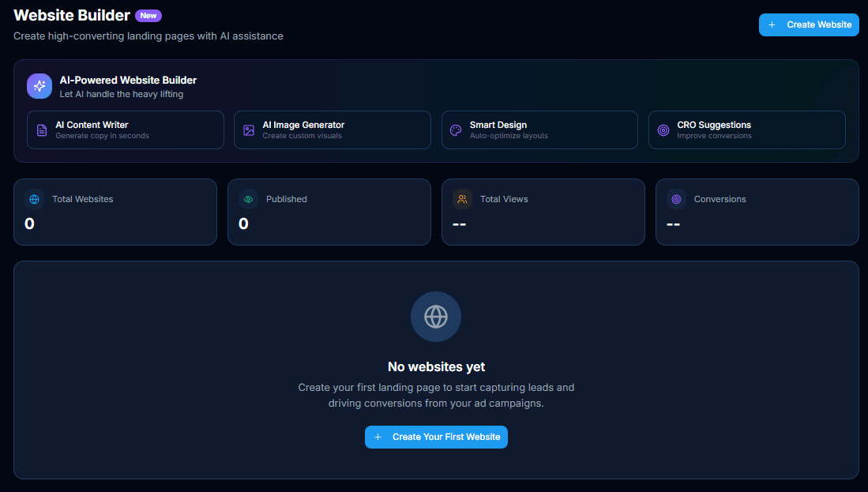
Task: Click the New badge next to Website Builder
Action: 148,15
